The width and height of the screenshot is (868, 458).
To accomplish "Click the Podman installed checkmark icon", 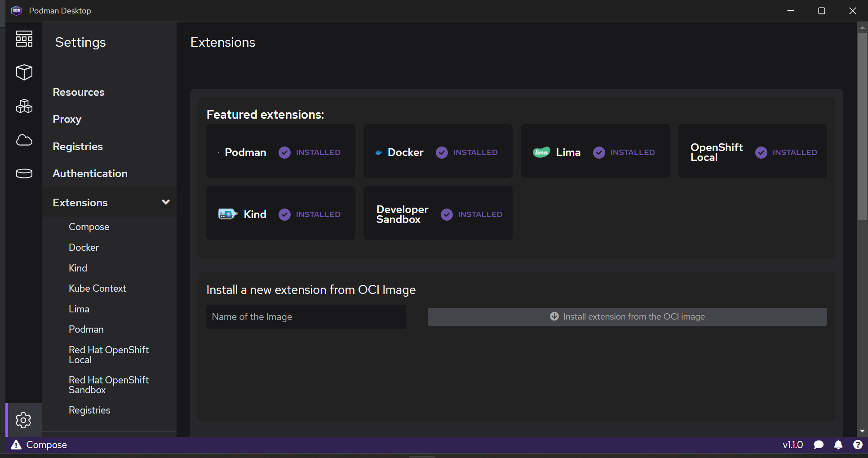I will 284,153.
